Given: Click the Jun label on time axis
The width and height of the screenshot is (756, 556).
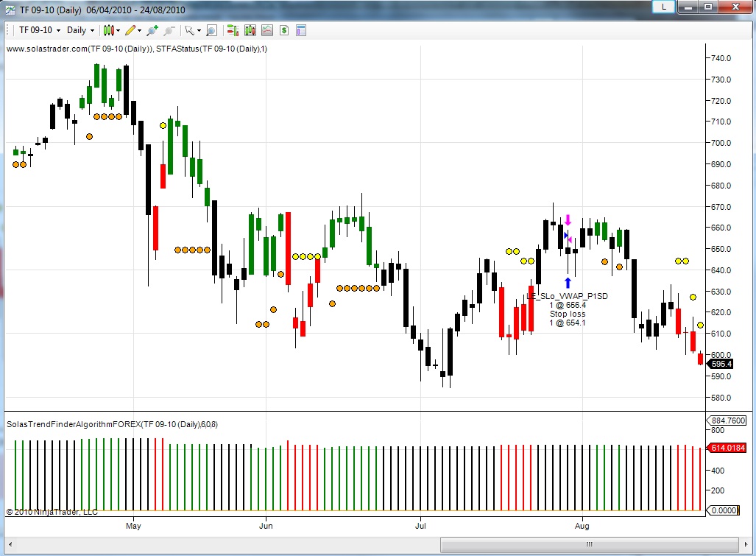Looking at the screenshot, I should point(266,526).
